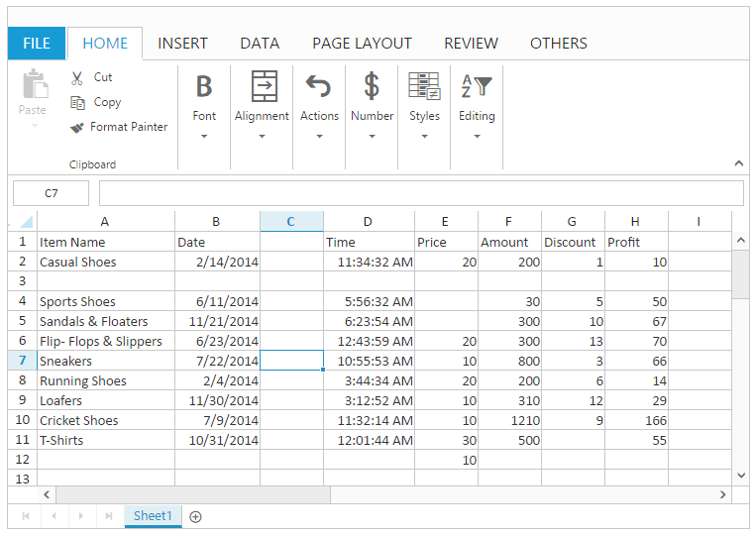The width and height of the screenshot is (756, 536).
Task: Click the Styles table icon
Action: pos(424,87)
